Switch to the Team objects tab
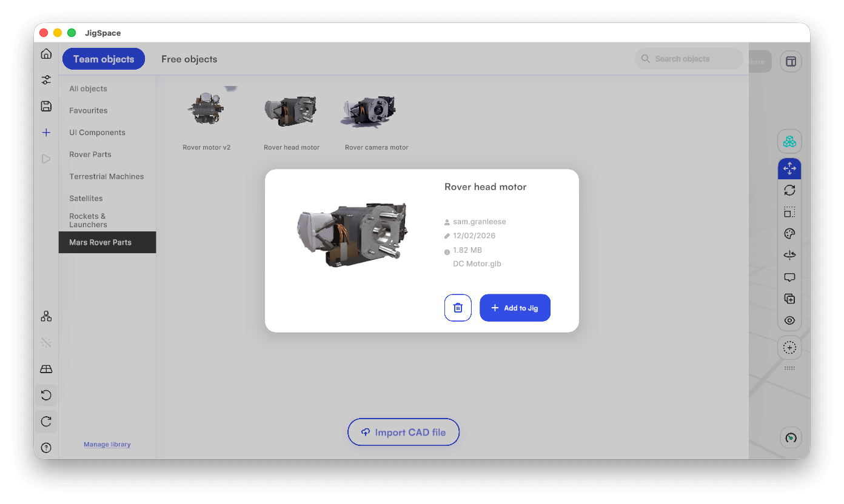This screenshot has width=844, height=504. 104,59
